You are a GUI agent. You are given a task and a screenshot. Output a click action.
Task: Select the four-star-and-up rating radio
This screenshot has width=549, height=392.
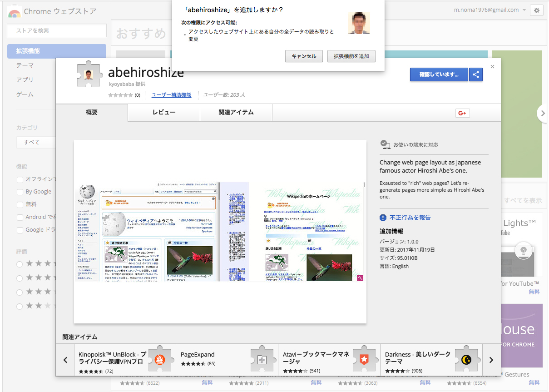(20, 278)
